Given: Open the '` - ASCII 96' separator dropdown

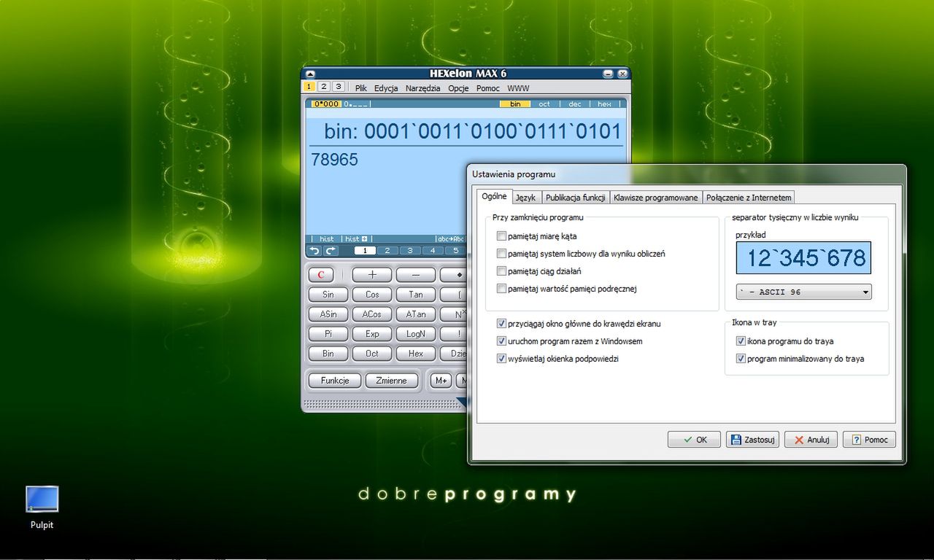Looking at the screenshot, I should tap(803, 292).
